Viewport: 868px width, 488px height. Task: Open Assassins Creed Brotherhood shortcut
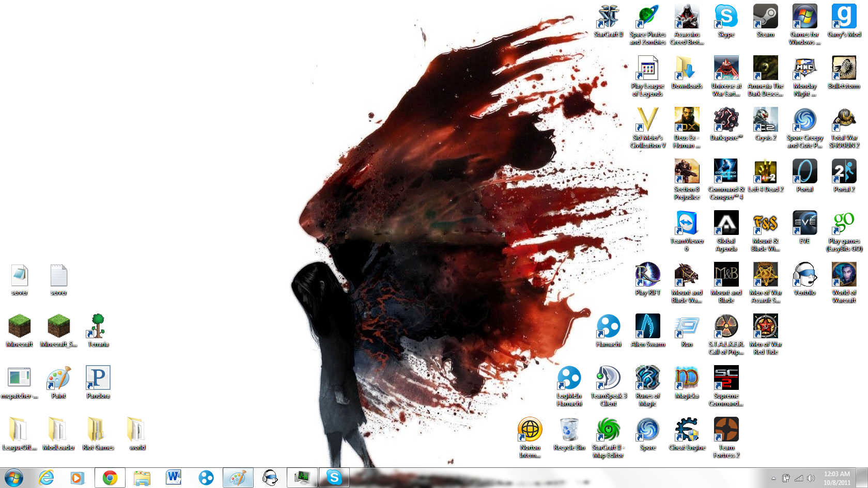(x=687, y=25)
